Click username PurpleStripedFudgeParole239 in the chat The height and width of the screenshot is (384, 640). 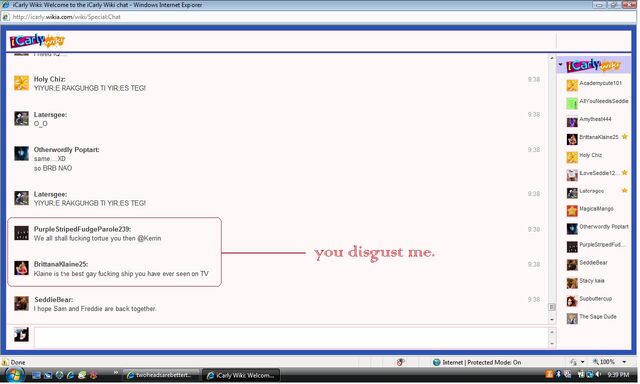tap(82, 229)
